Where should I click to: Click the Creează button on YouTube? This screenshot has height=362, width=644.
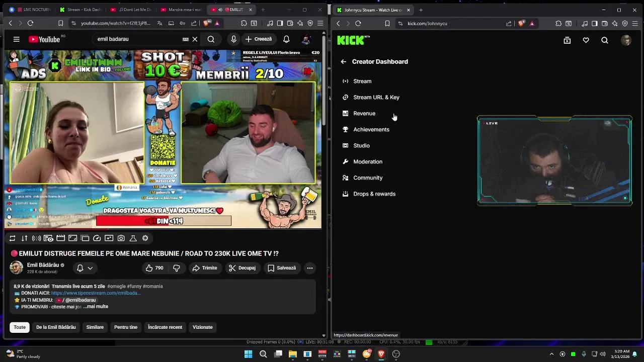pyautogui.click(x=259, y=39)
